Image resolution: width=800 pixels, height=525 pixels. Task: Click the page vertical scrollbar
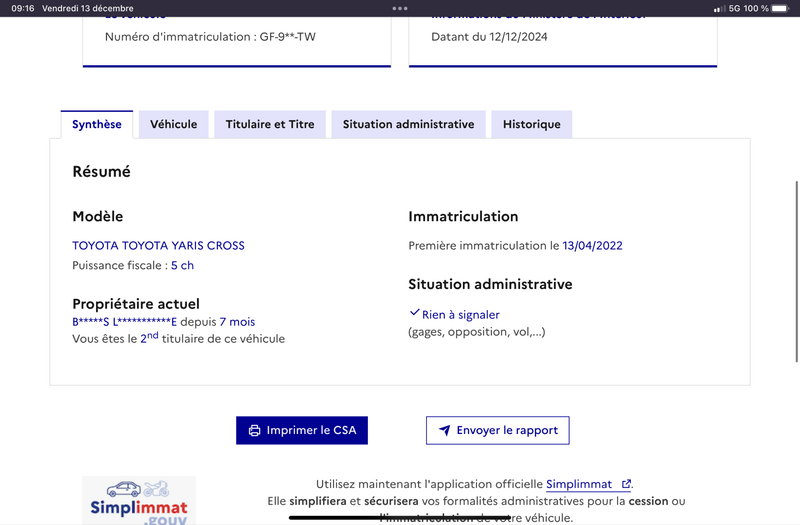[796, 271]
